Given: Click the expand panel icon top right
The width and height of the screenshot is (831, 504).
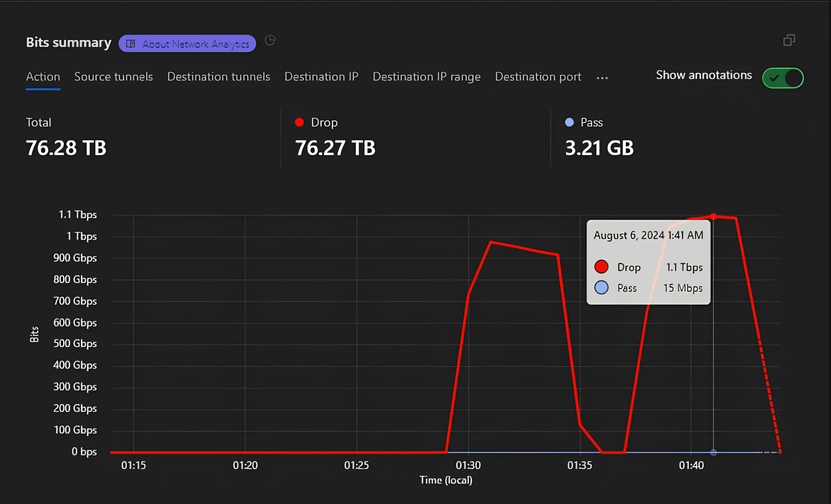Looking at the screenshot, I should coord(789,40).
